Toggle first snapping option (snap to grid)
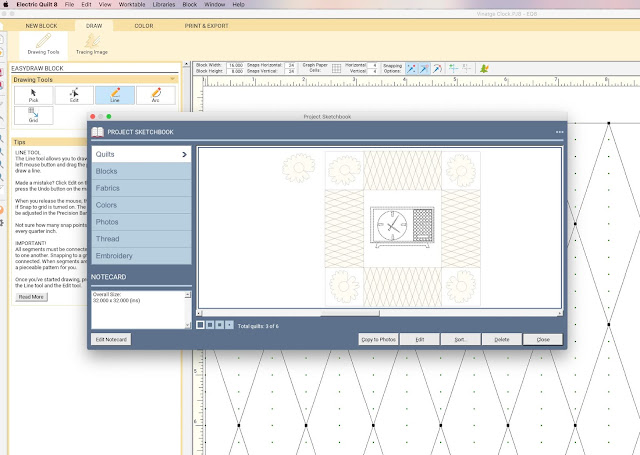 [x=411, y=69]
